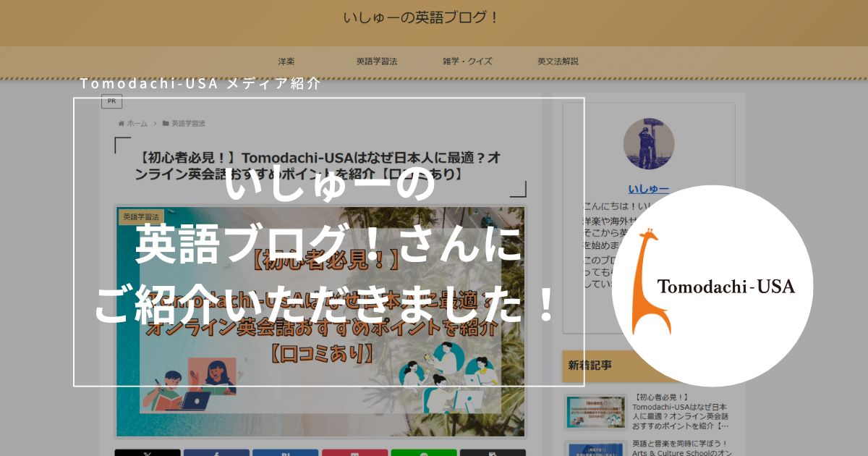Open the いしゅーの英語ブログ！ site title
868x456 pixels.
(x=421, y=17)
